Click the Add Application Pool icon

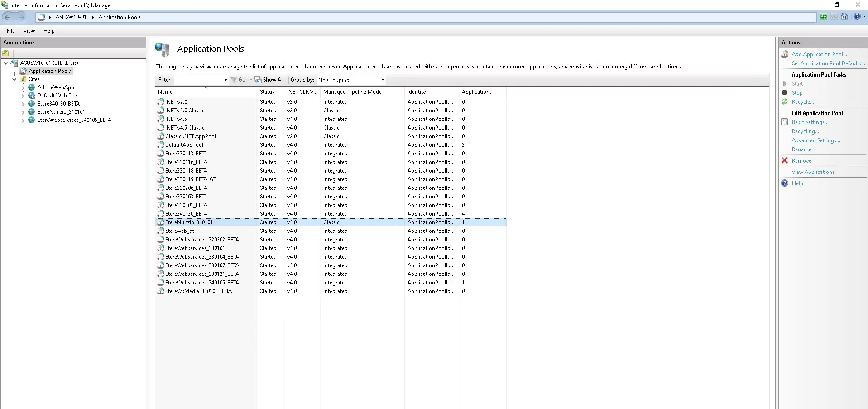click(785, 54)
